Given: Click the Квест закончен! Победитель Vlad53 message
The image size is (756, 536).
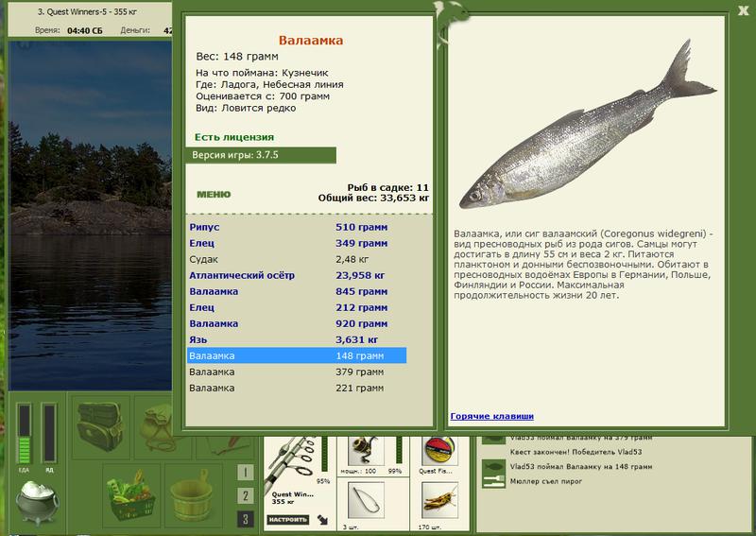Looking at the screenshot, I should tap(576, 452).
